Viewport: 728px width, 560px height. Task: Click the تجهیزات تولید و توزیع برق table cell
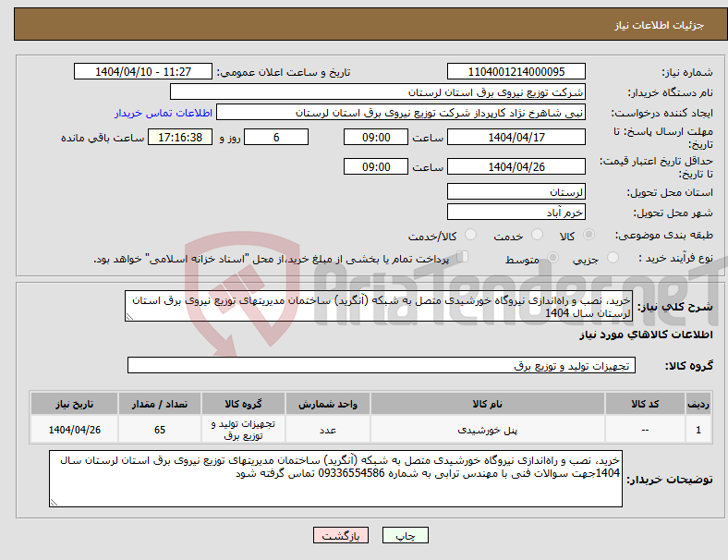243,430
